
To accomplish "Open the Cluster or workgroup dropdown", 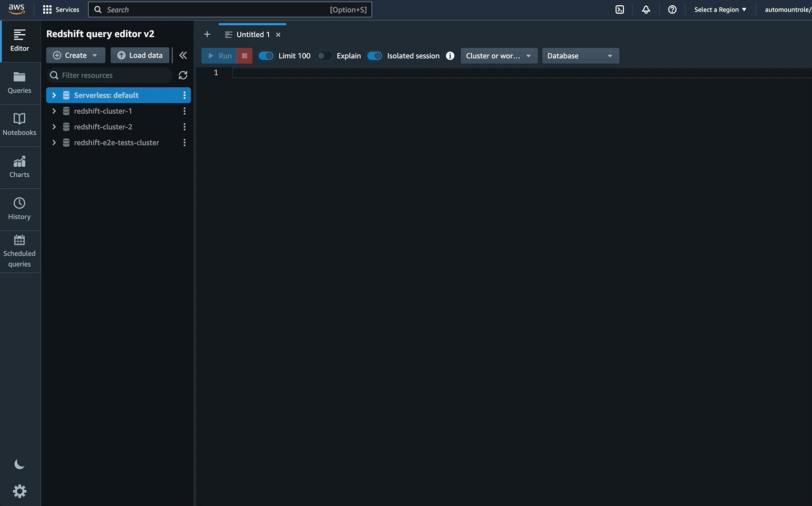I will [x=499, y=56].
